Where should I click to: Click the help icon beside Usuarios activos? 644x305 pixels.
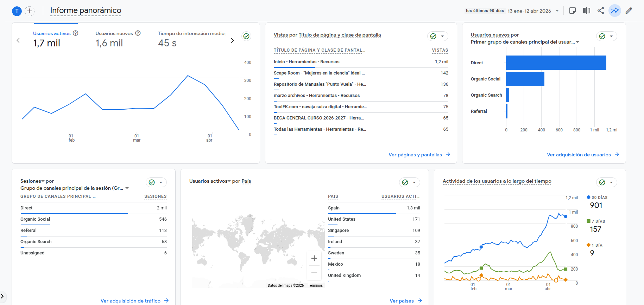tap(75, 33)
